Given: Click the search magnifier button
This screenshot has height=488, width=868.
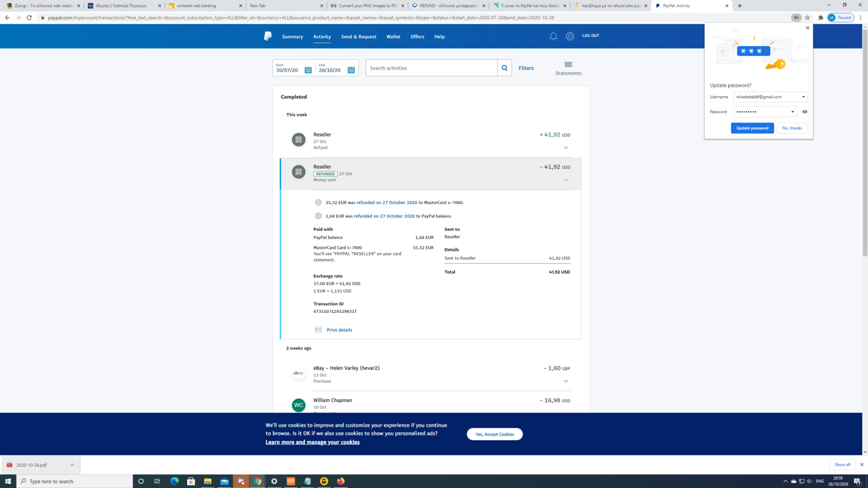Looking at the screenshot, I should pyautogui.click(x=505, y=68).
